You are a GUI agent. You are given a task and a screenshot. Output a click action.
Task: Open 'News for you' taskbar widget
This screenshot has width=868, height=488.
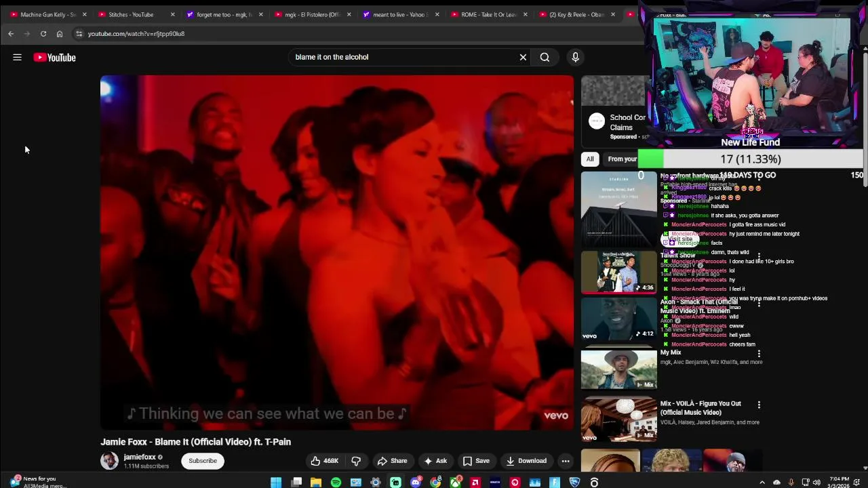pyautogui.click(x=38, y=482)
